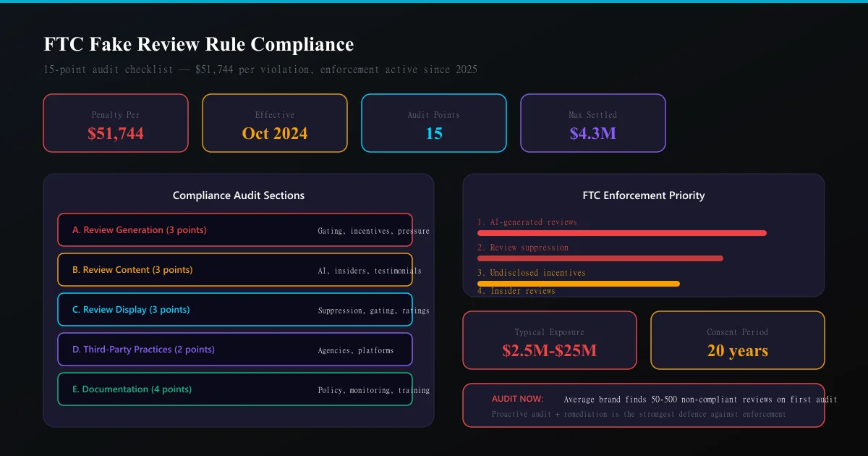Click the AUDIT NOW: label

518,399
